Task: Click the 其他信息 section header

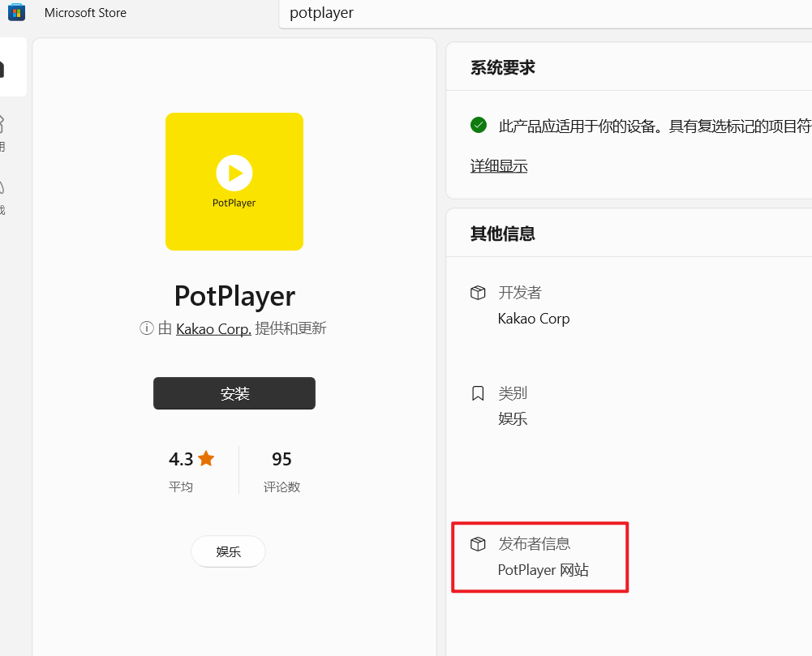Action: (502, 234)
